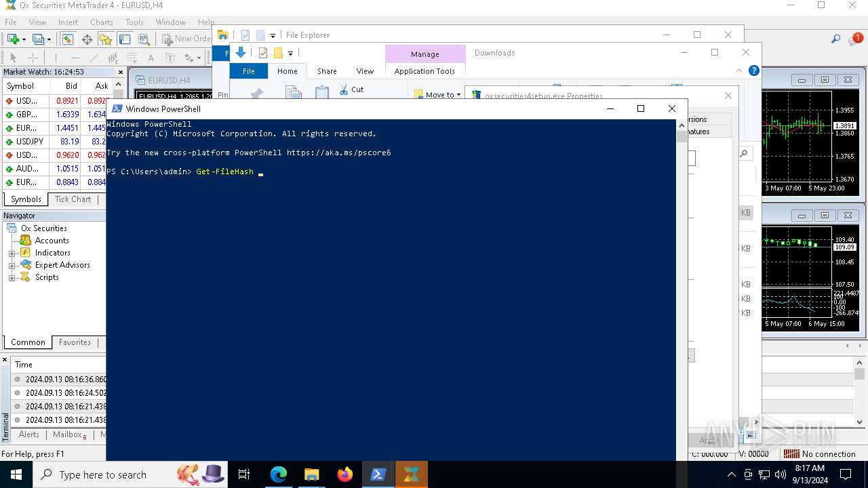Screen dimensions: 868x488
Task: Select the equidistant channel tool
Action: [x=113, y=58]
